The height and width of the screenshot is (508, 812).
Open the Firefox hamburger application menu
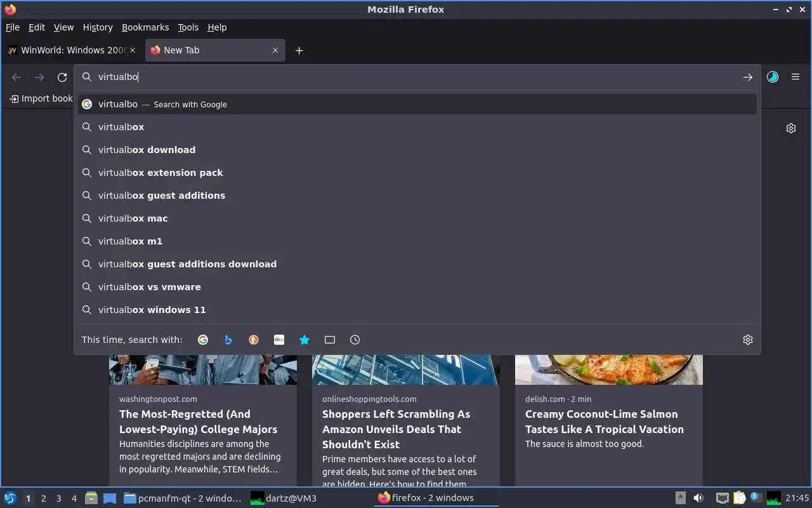tap(795, 77)
